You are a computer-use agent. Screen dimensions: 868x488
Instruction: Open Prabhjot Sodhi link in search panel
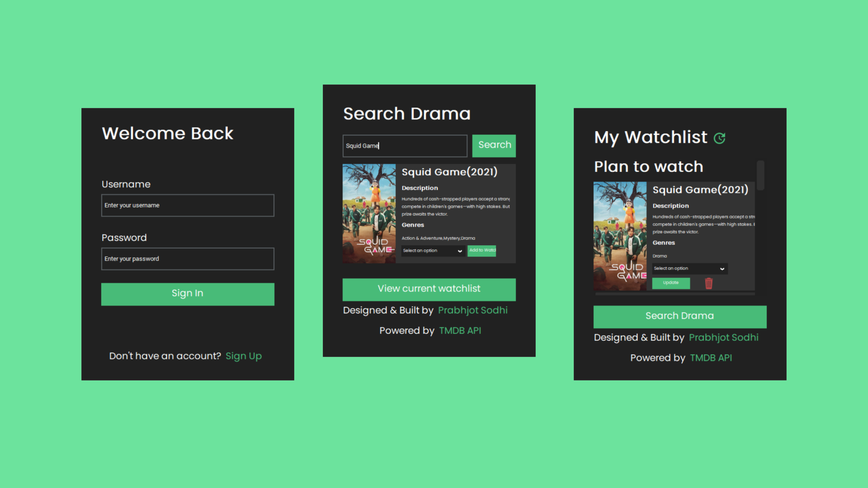473,310
